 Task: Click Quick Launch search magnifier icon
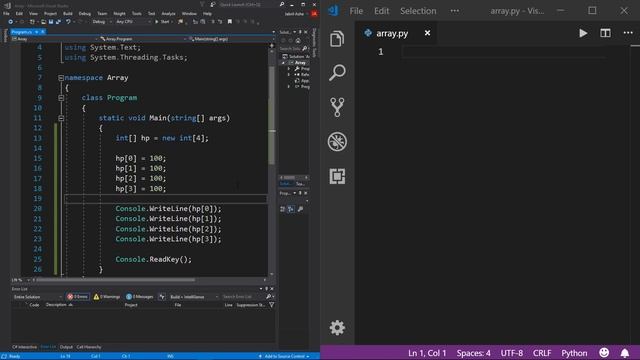pos(282,4)
